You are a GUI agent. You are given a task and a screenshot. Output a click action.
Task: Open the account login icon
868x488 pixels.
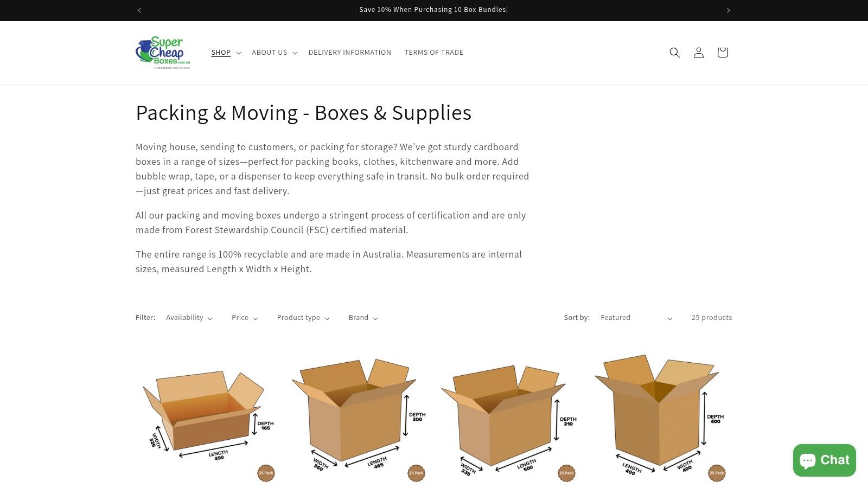699,53
